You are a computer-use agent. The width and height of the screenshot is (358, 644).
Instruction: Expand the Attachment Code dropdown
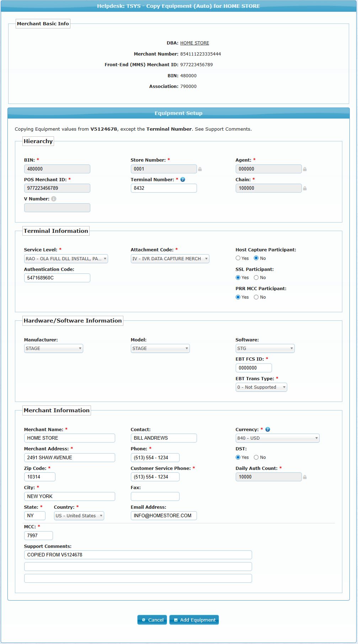point(170,259)
